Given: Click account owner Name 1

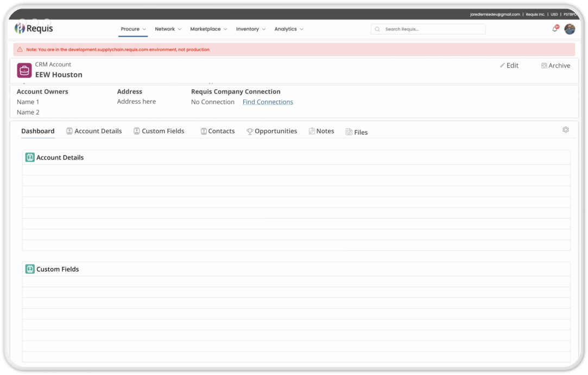Looking at the screenshot, I should tap(28, 102).
